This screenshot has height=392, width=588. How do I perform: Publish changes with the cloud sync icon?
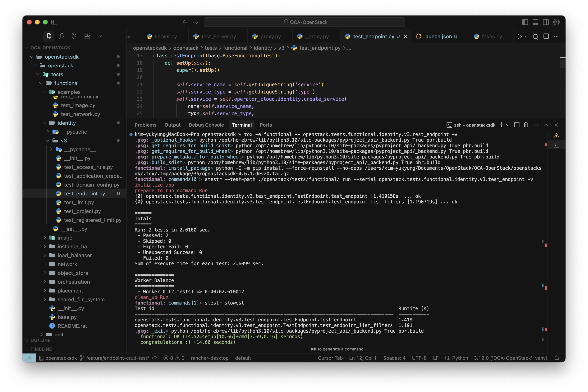tap(155, 358)
